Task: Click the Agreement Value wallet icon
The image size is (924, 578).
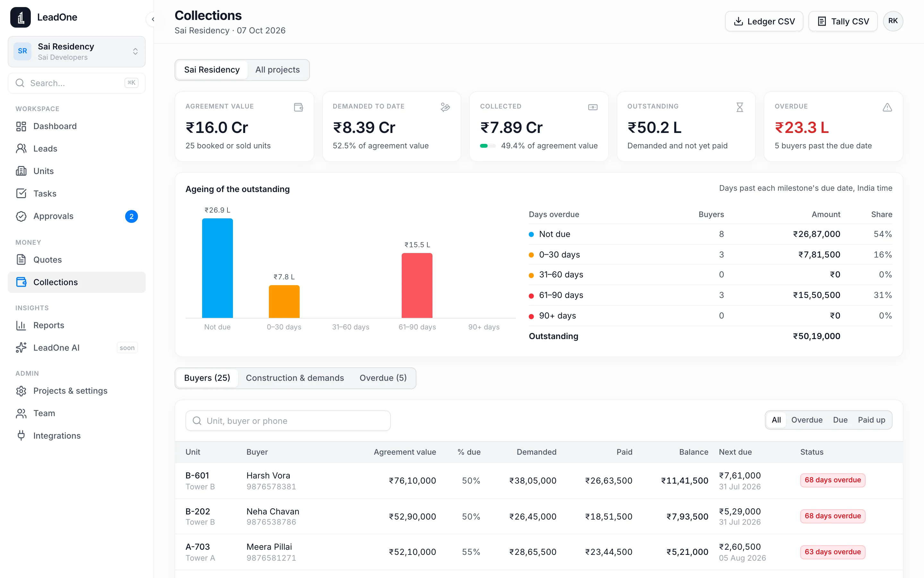Action: pos(299,107)
